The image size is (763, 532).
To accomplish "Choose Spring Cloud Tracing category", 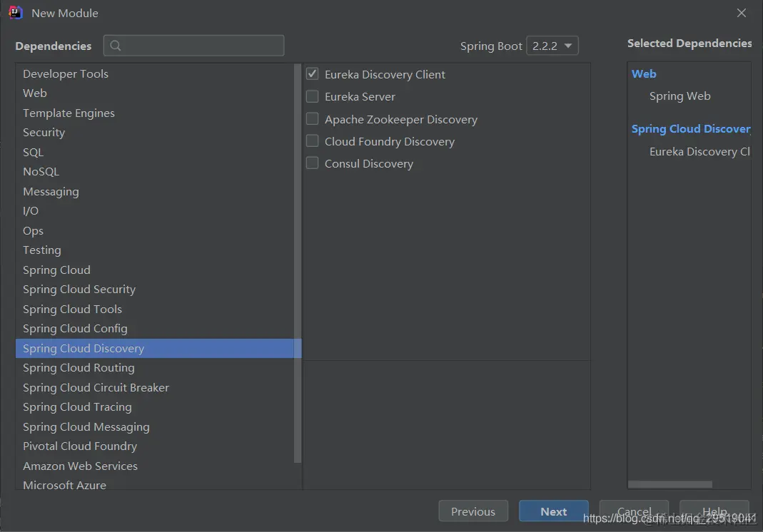I will tap(155, 407).
